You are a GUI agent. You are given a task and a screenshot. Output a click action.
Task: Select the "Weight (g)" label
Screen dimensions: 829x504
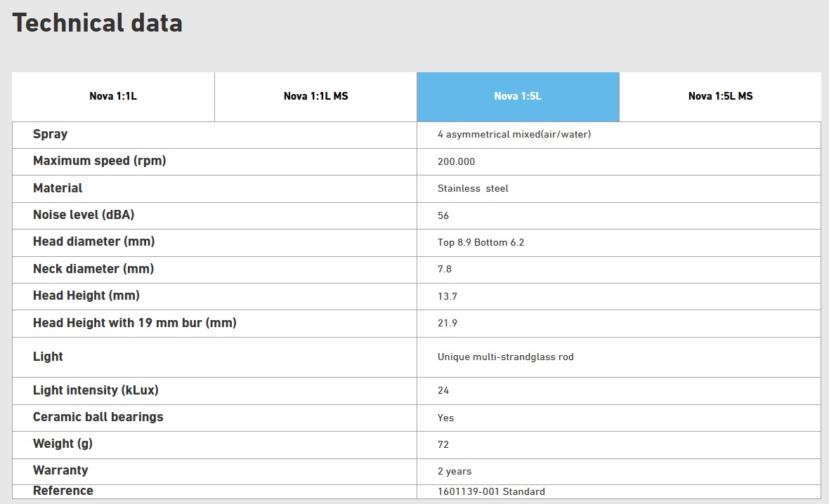[x=63, y=444]
